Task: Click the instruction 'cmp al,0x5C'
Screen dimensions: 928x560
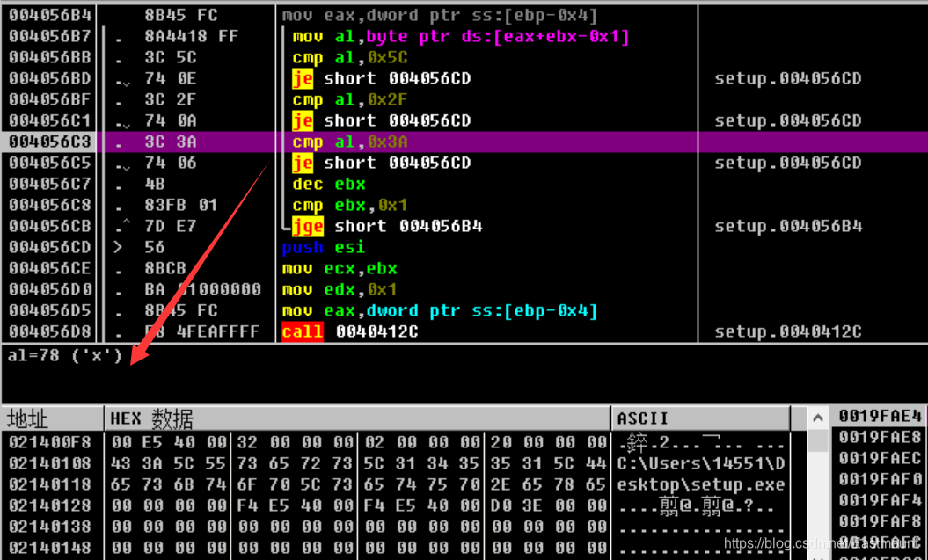Action: (x=350, y=58)
